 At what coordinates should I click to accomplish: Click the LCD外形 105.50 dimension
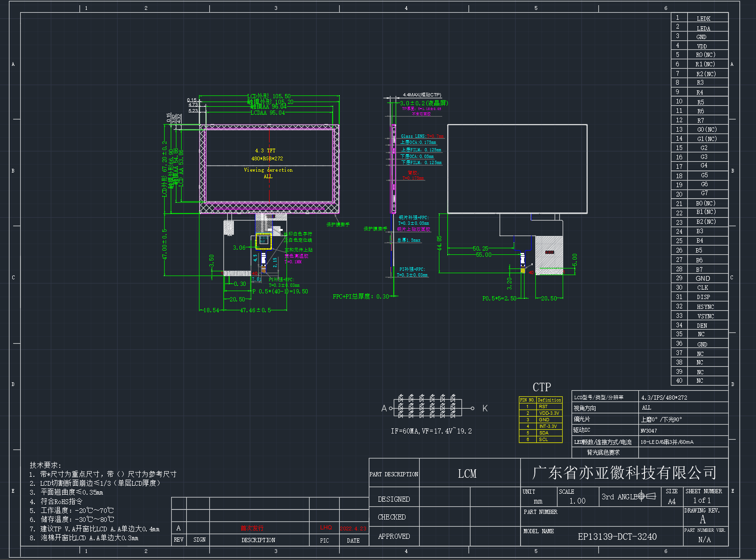269,96
